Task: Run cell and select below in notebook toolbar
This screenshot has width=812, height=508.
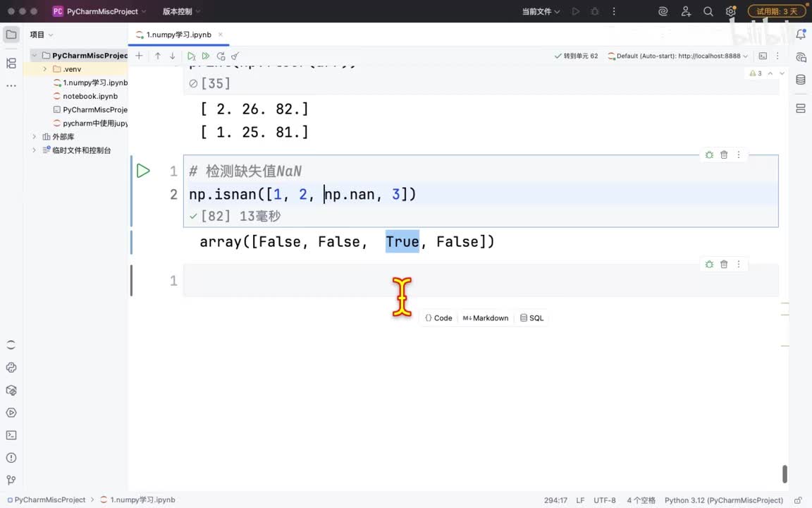Action: (191, 56)
